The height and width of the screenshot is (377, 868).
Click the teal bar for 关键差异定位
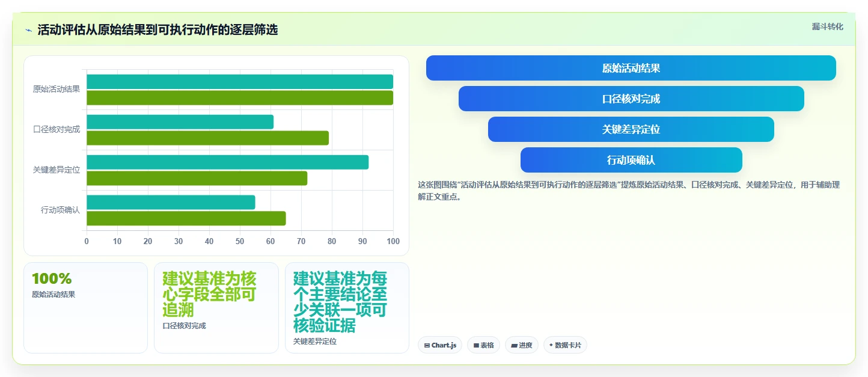pos(227,162)
